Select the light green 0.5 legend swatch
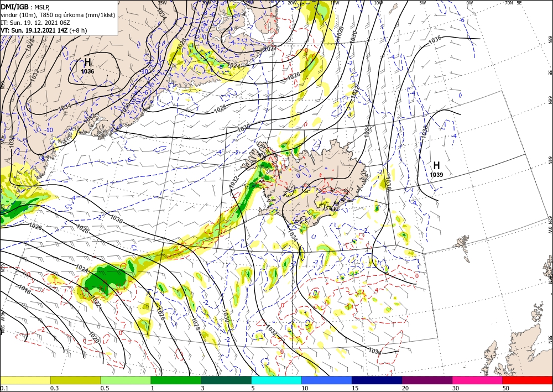The height and width of the screenshot is (392, 553). 126,380
